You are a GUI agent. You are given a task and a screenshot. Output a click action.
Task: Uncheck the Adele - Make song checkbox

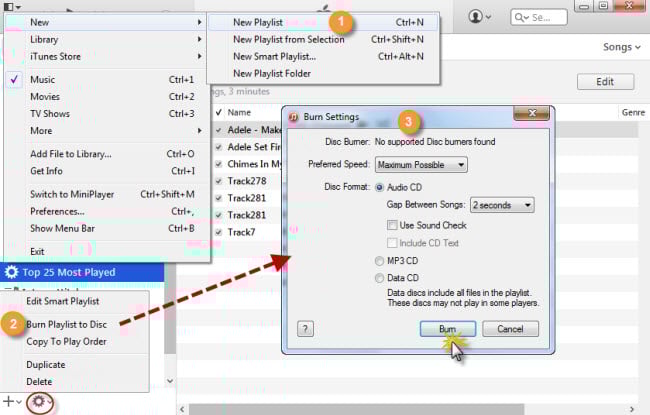(218, 130)
